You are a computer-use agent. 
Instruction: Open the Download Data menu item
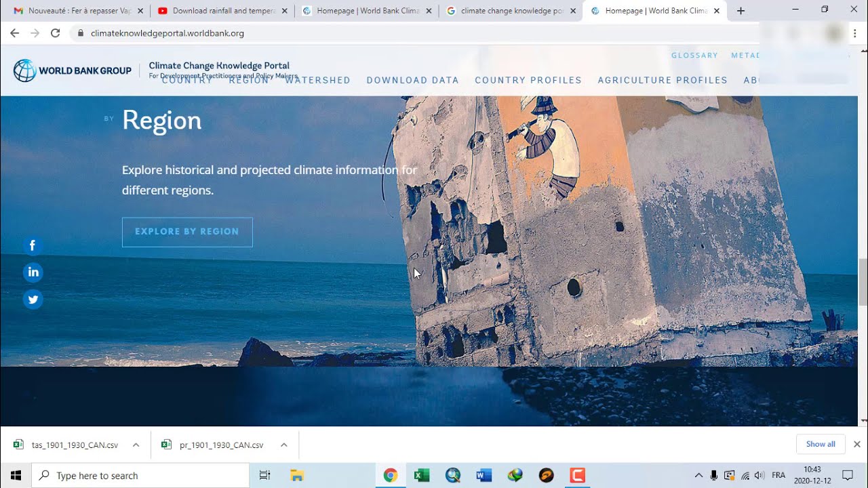tap(413, 80)
